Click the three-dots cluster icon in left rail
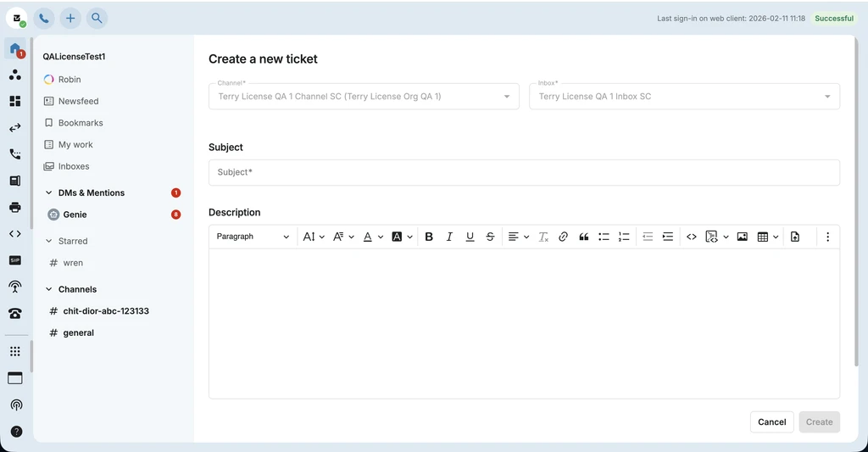Viewport: 868px width, 452px height. point(15,75)
